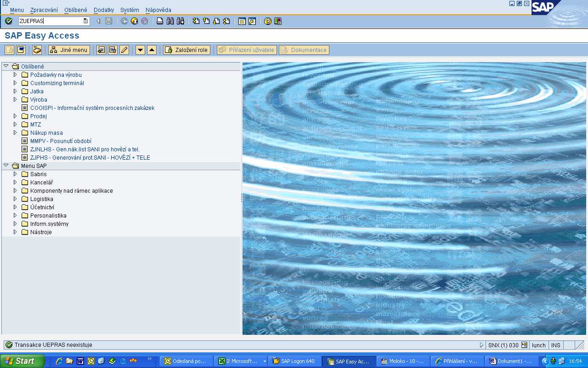The height and width of the screenshot is (368, 588).
Task: Click the Next Page icon
Action: tap(216, 21)
